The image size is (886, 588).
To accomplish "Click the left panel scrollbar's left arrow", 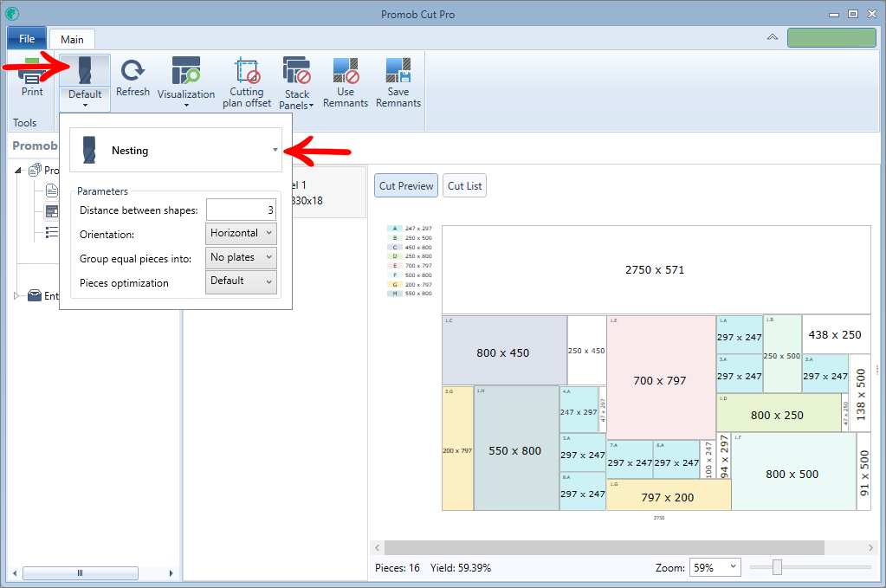I will tap(15, 572).
